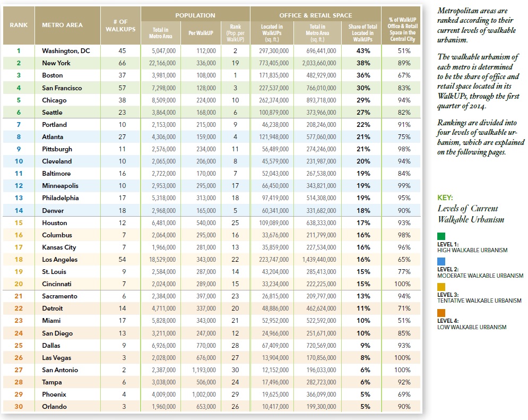Click the LEVEL 2: MODERATE WALKABLE URBANISM label
The image size is (528, 420).
pos(481,272)
